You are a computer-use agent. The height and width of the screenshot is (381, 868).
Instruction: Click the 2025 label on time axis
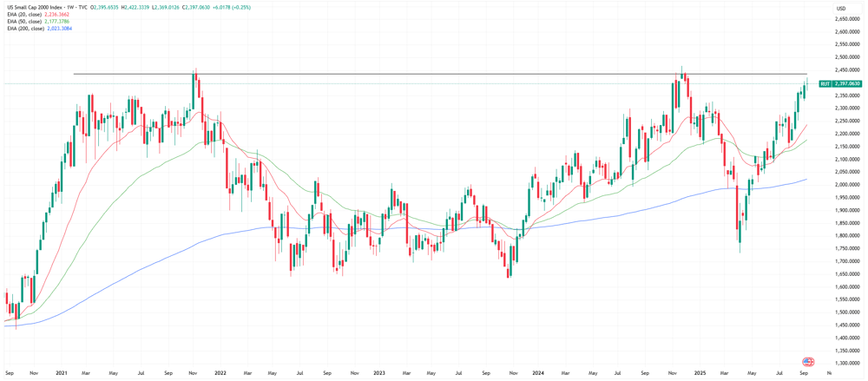[699, 374]
